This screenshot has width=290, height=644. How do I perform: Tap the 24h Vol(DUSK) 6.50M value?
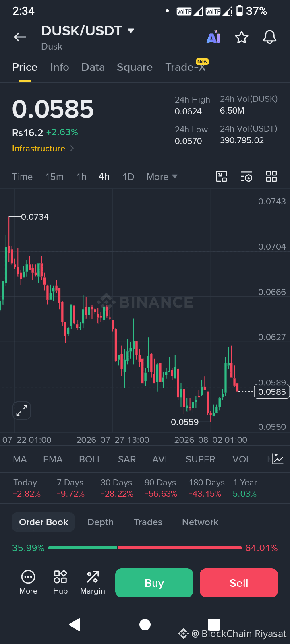pyautogui.click(x=232, y=111)
